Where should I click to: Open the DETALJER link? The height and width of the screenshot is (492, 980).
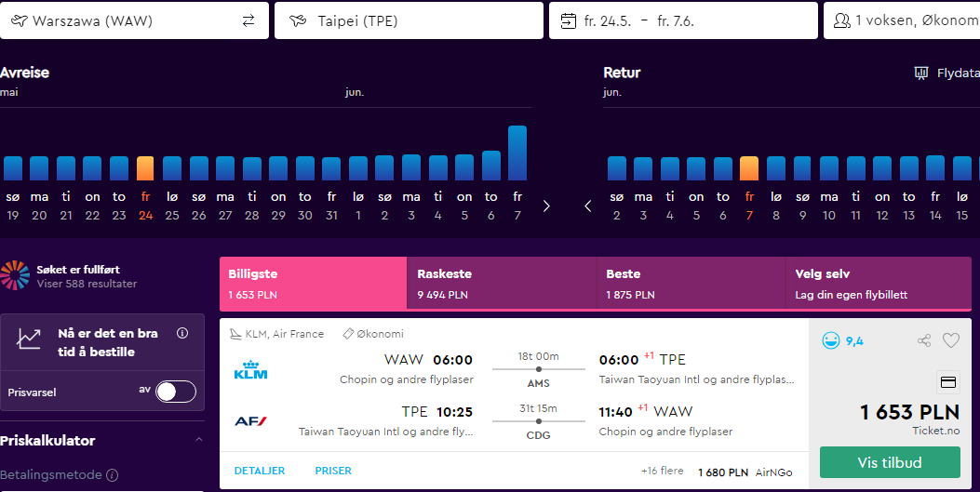click(260, 471)
